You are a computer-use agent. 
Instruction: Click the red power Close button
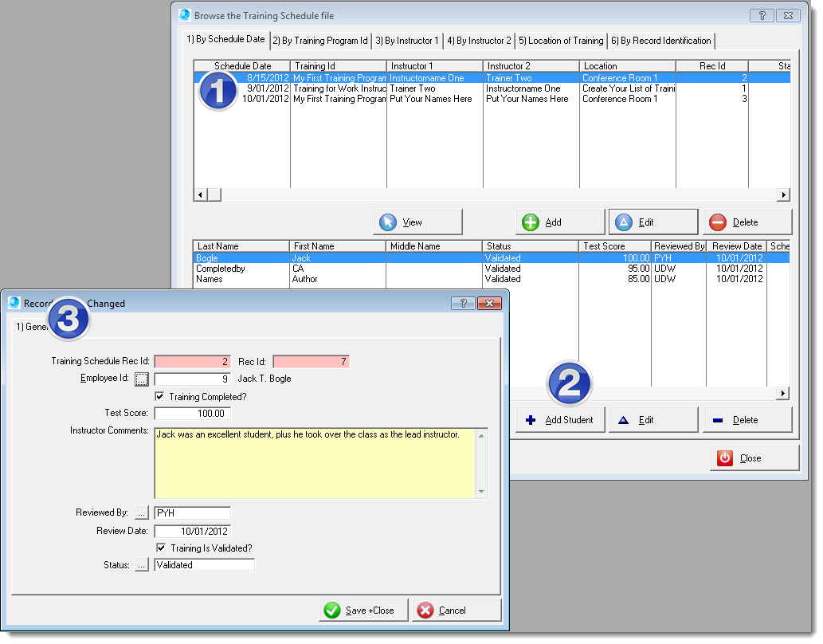tap(754, 458)
